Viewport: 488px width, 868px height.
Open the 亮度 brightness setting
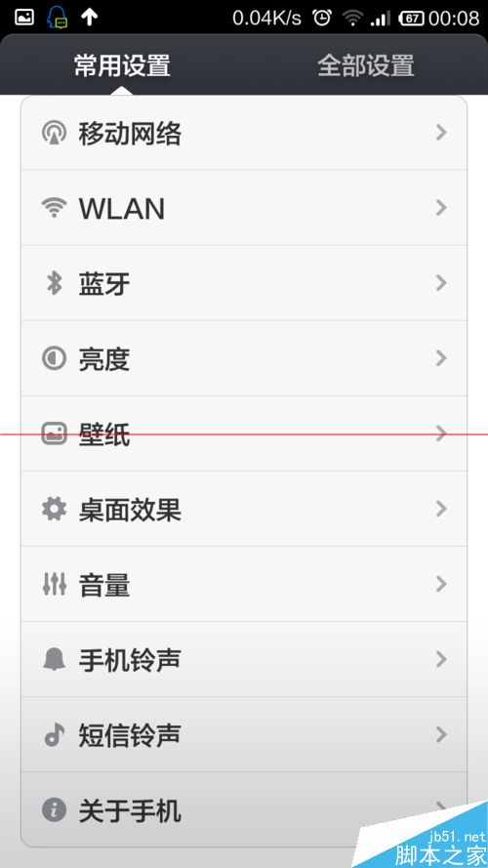click(244, 358)
